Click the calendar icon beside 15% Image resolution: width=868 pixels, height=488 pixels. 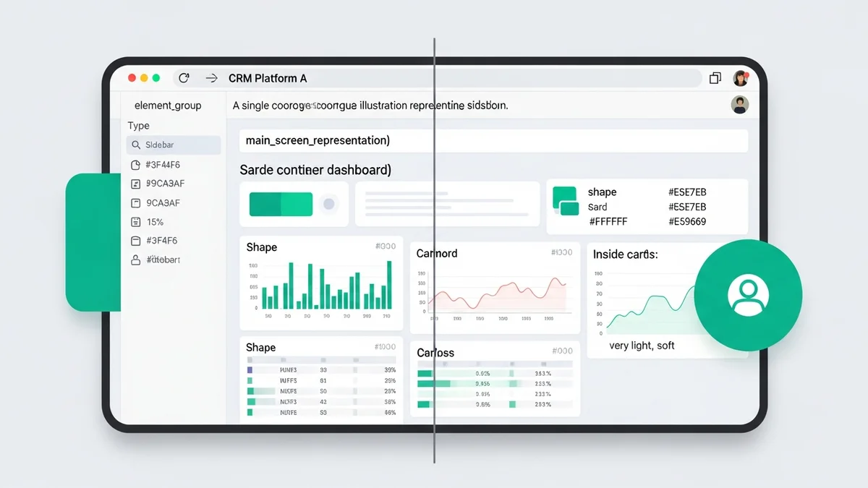coord(135,222)
